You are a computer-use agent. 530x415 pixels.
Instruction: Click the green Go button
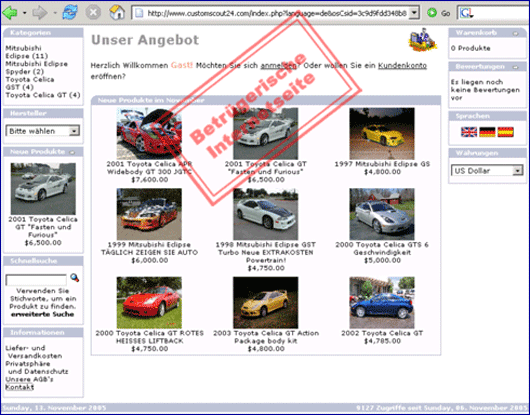pyautogui.click(x=438, y=13)
